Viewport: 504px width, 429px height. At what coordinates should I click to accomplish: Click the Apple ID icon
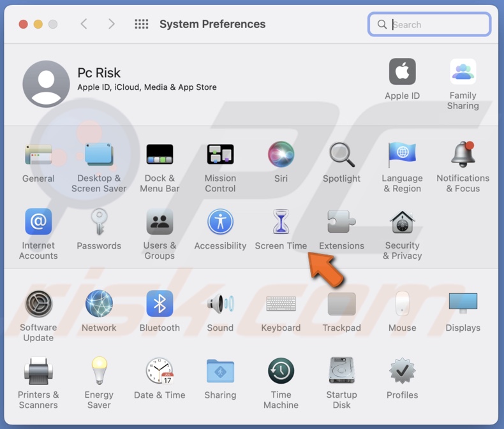402,73
